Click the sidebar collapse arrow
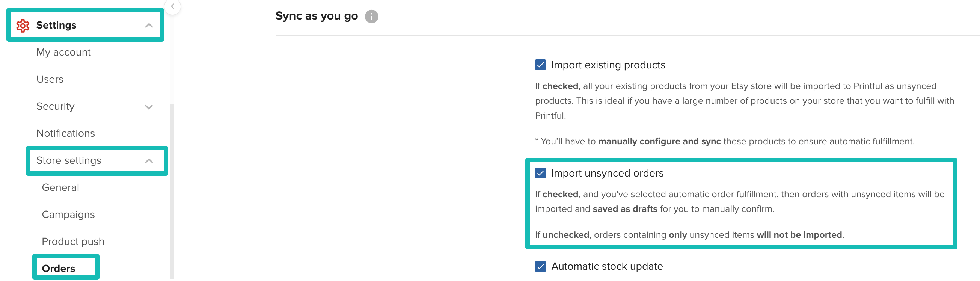 click(x=172, y=6)
